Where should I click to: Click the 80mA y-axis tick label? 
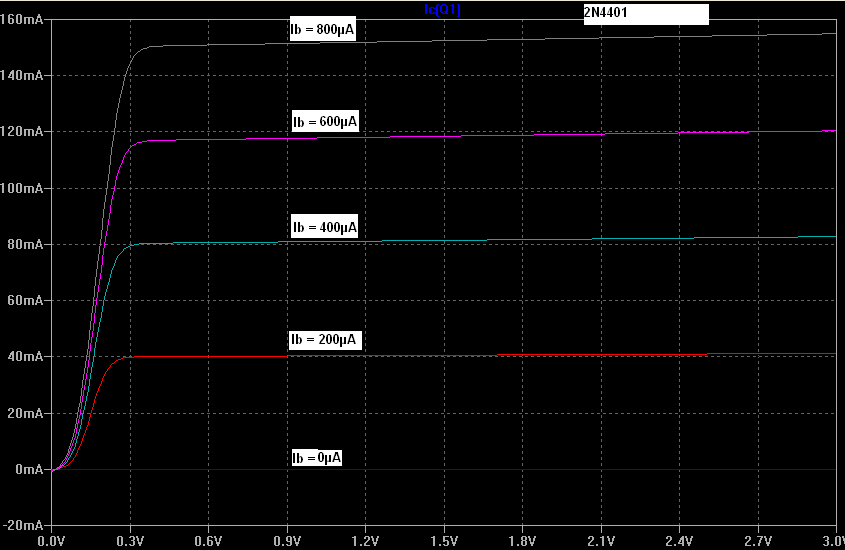(25, 245)
